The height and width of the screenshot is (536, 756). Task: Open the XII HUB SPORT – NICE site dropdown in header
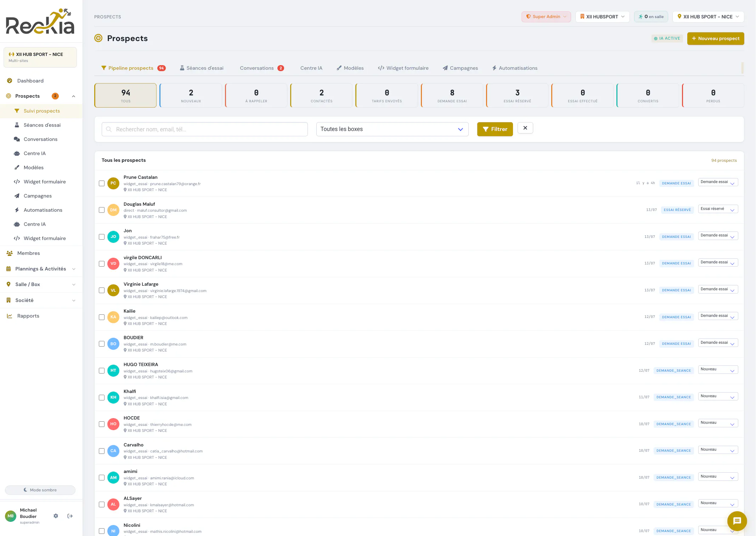pyautogui.click(x=708, y=17)
